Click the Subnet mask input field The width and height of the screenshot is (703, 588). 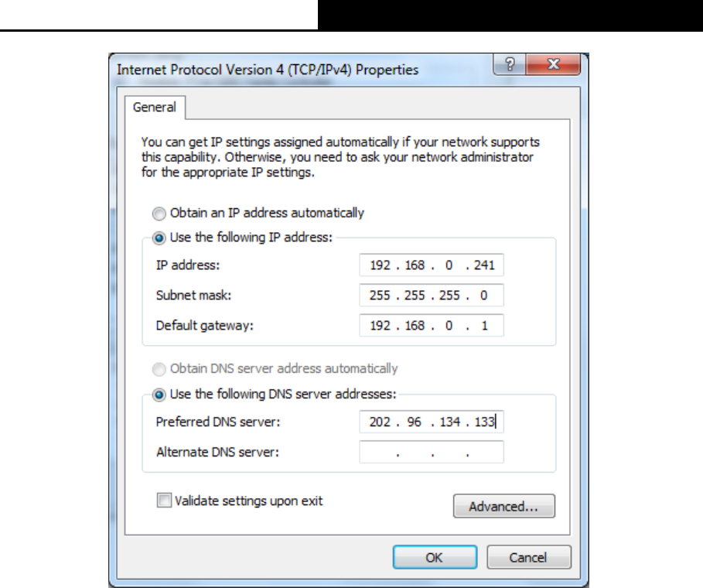click(432, 295)
